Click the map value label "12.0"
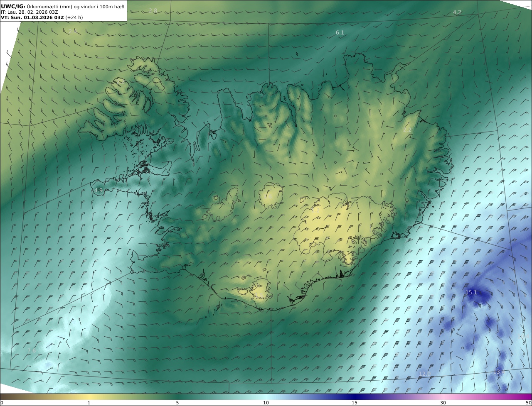532x406 pixels. [425, 374]
